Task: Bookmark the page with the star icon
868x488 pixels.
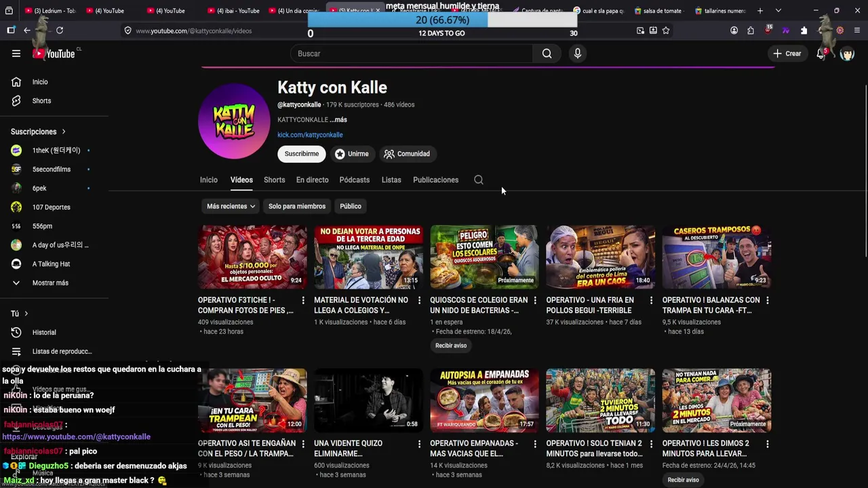Action: pyautogui.click(x=666, y=30)
